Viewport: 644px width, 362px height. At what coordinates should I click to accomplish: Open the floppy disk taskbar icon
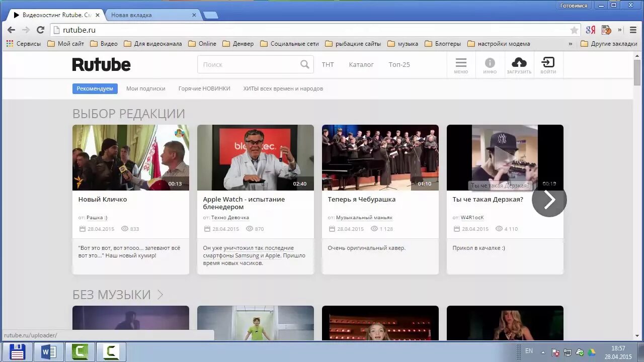click(x=18, y=352)
